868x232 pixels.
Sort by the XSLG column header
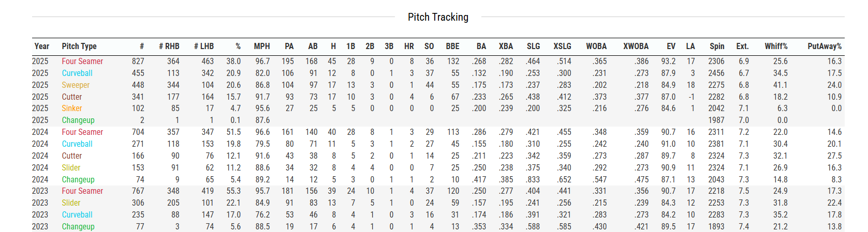pyautogui.click(x=562, y=47)
